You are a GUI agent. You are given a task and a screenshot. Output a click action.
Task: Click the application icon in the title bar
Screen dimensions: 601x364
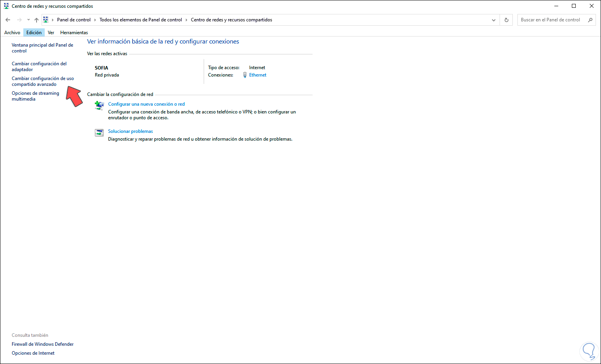5,5
